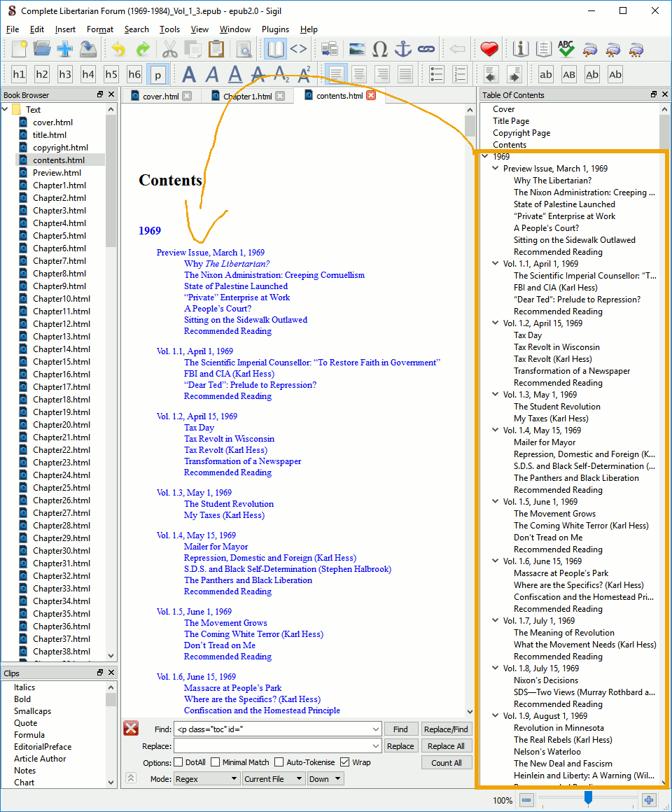This screenshot has width=672, height=812.
Task: Enable the Auto-Tokenise checkbox
Action: pyautogui.click(x=279, y=762)
